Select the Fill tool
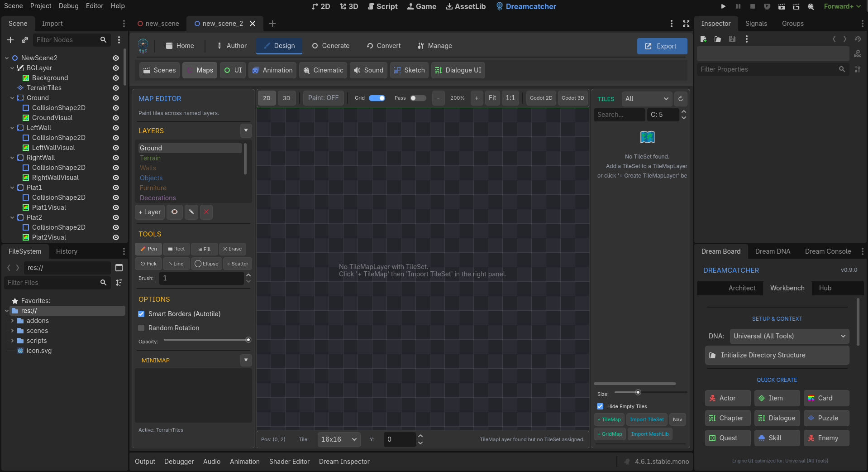Viewport: 868px width, 472px height. [205, 249]
